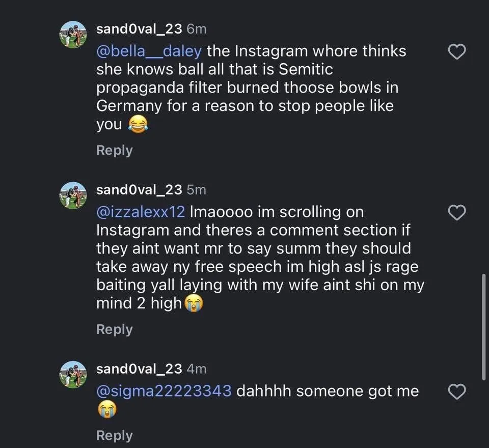Click the "dahhhh someone got me" comment text

pyautogui.click(x=327, y=391)
